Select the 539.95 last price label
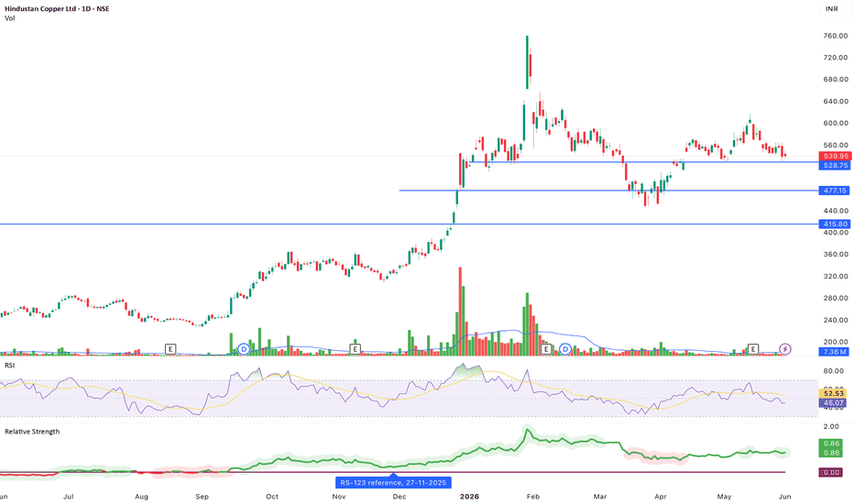 (836, 157)
